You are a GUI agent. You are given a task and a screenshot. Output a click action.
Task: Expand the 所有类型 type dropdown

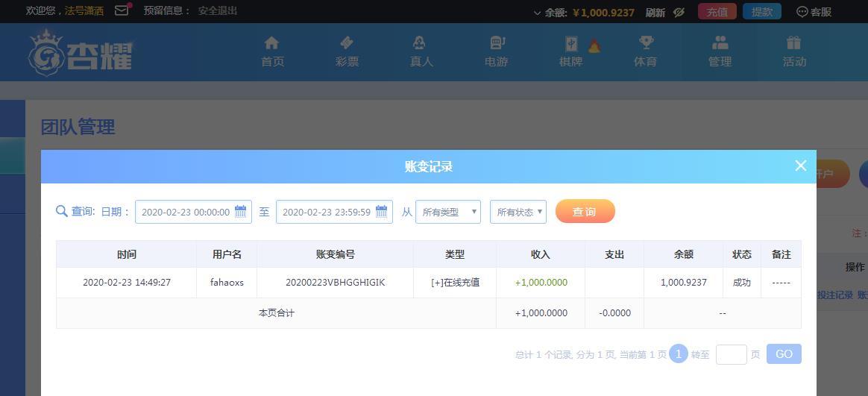[x=448, y=212]
